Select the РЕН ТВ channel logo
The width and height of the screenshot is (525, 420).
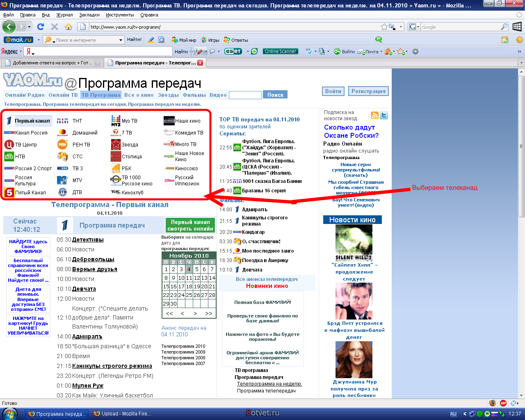[x=62, y=144]
